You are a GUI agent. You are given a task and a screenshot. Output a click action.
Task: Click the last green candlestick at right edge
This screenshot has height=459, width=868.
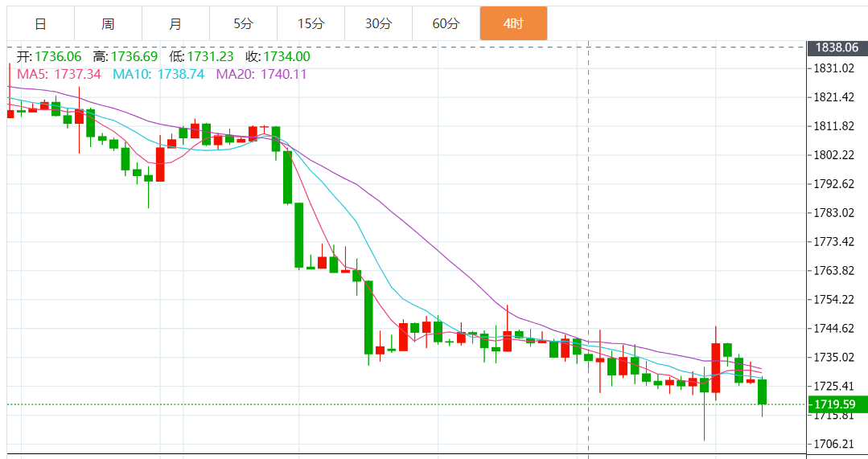point(763,392)
